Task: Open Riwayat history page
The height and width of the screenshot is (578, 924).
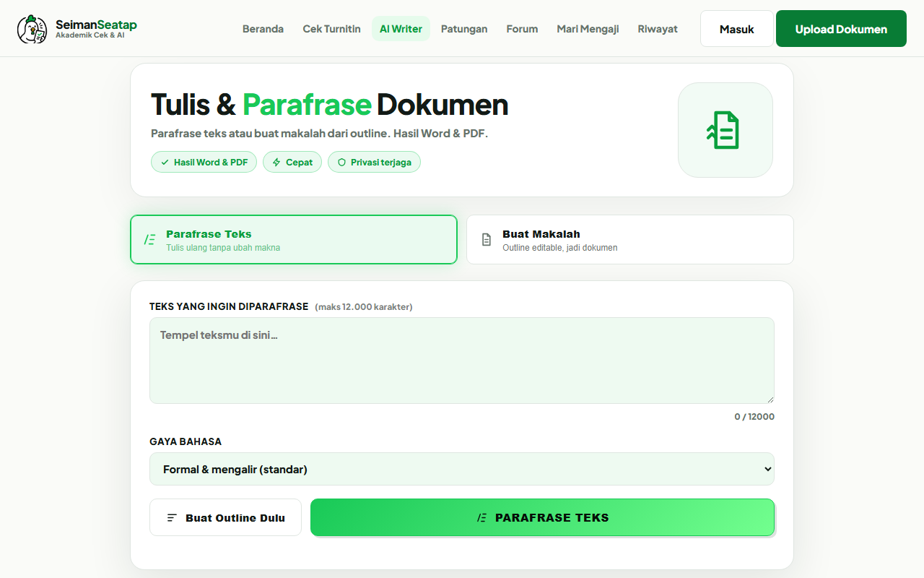Action: point(658,29)
